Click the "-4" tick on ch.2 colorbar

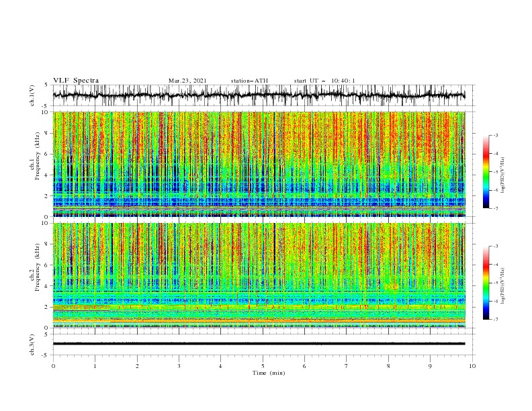tap(495, 265)
